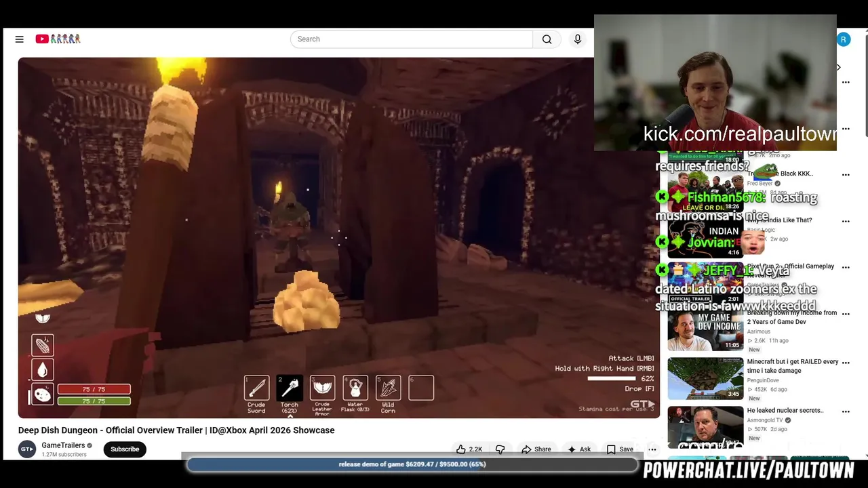The width and height of the screenshot is (868, 488).
Task: Open the Ask AI assistant button
Action: [578, 449]
